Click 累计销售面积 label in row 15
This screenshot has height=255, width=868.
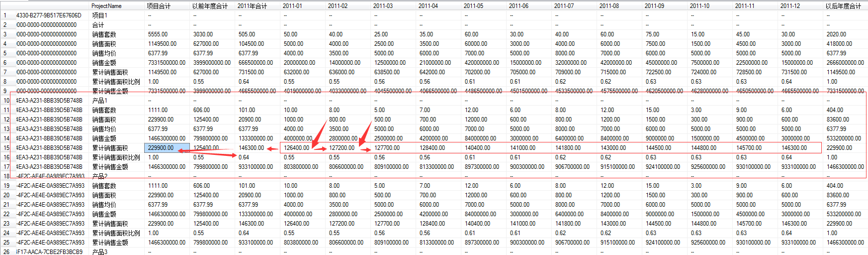(110, 148)
